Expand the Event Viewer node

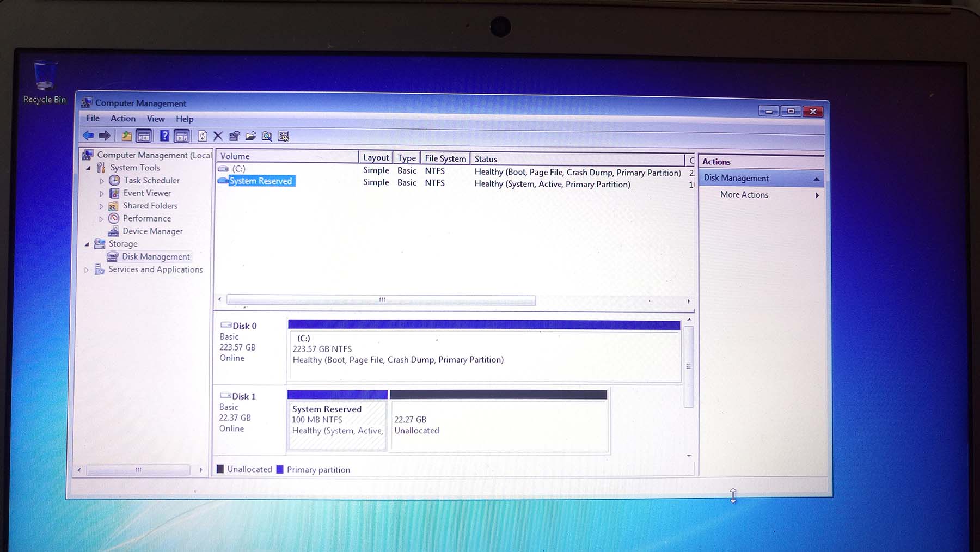pyautogui.click(x=101, y=193)
